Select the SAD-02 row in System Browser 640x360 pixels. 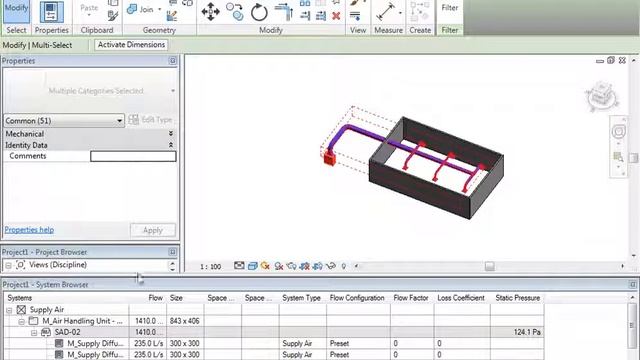(x=274, y=332)
